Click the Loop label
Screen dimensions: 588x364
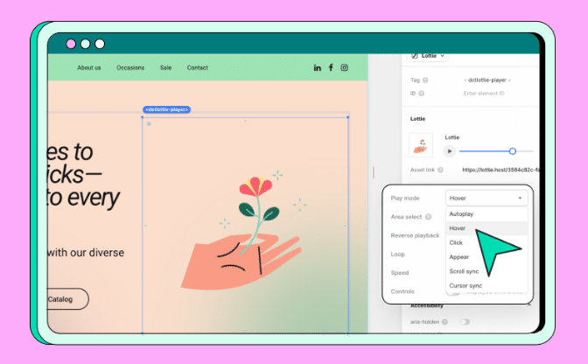[x=397, y=254]
